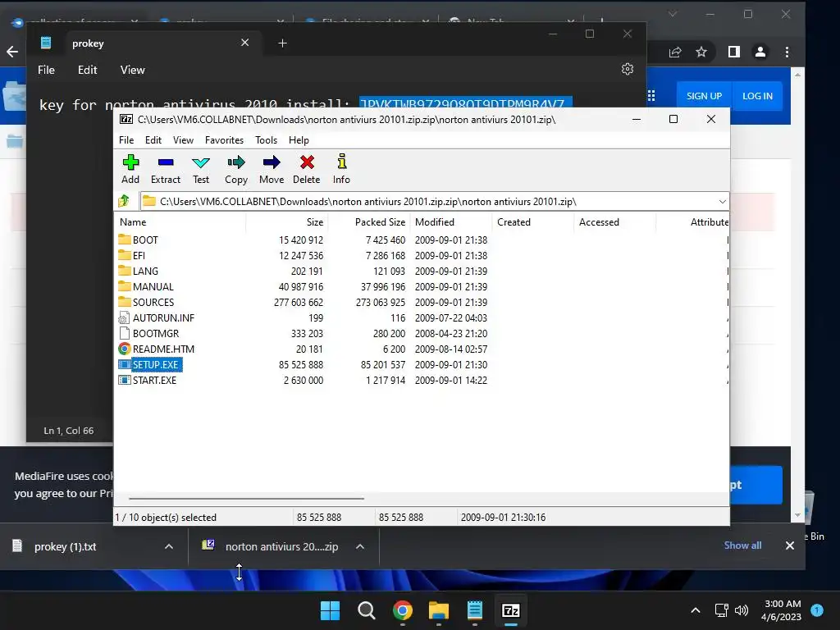Image resolution: width=840 pixels, height=630 pixels.
Task: Select the SETUP.EXE file
Action: pos(155,364)
